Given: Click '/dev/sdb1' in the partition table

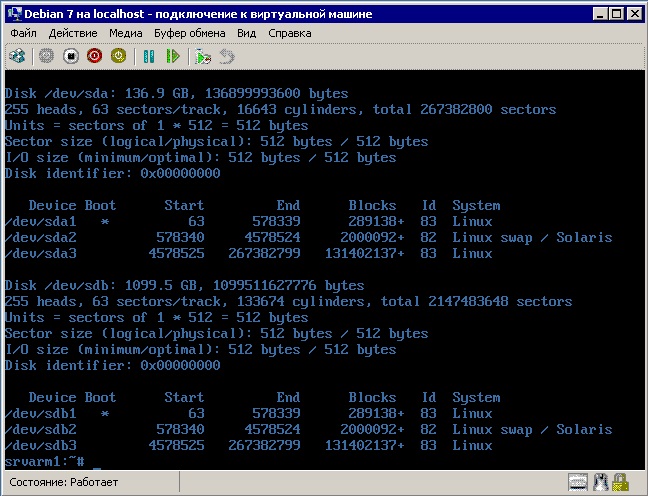Looking at the screenshot, I should tap(41, 413).
